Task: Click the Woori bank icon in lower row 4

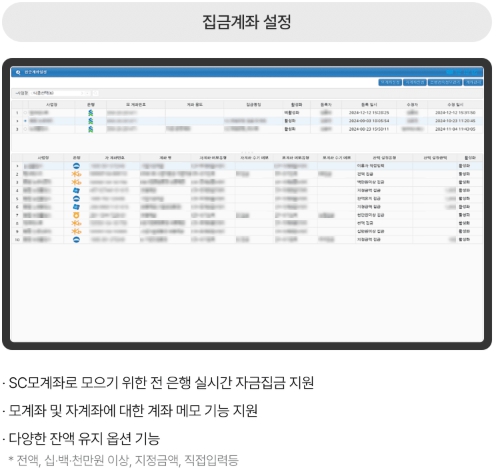Action: [76, 190]
